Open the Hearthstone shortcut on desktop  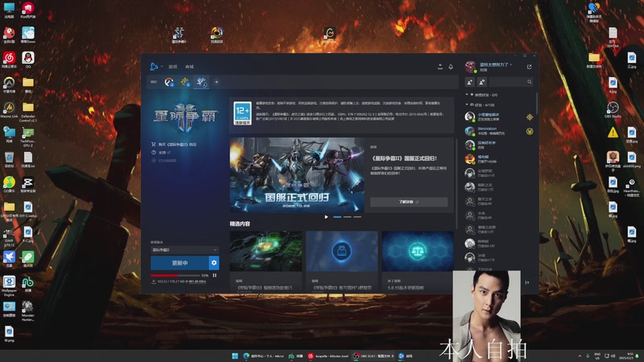click(632, 187)
